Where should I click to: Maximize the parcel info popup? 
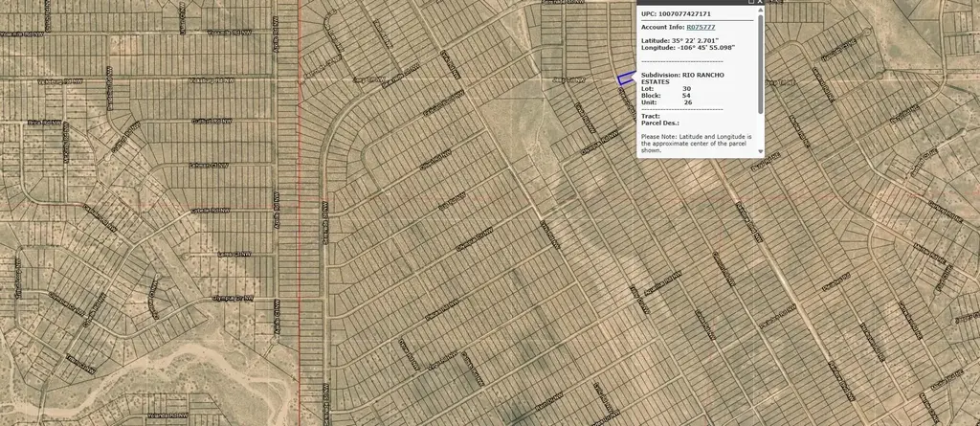tap(751, 2)
